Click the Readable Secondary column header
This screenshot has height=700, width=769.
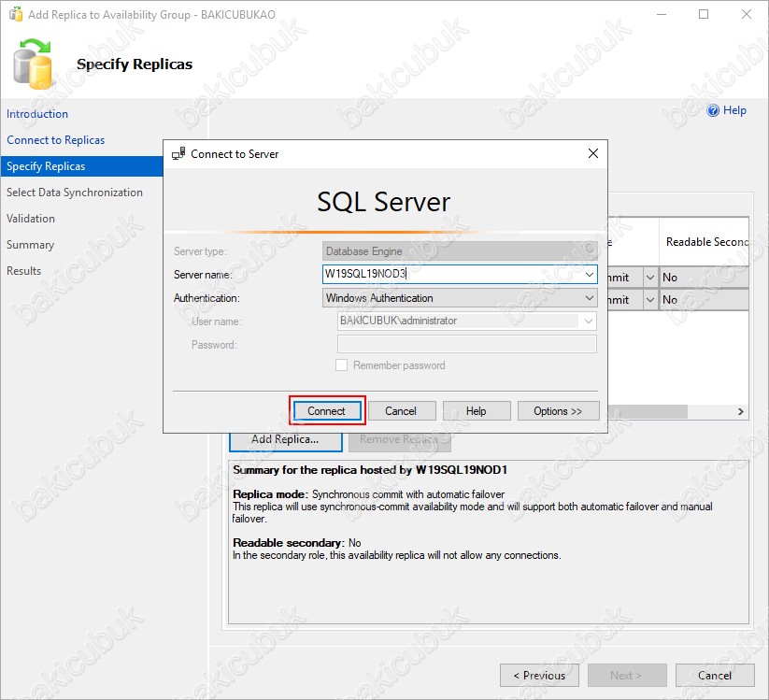point(704,242)
